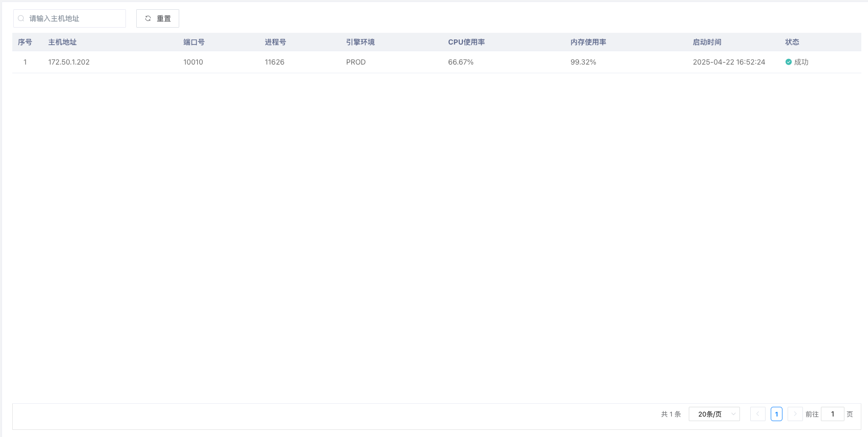The image size is (868, 437).
Task: Go to previous page arrow
Action: (x=758, y=414)
